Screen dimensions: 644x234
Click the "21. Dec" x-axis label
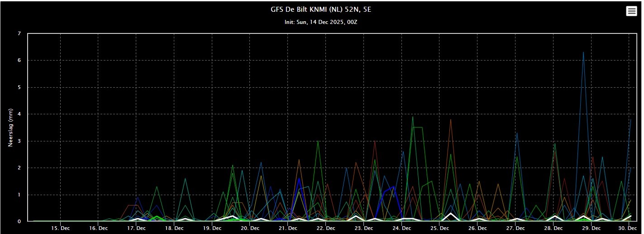pyautogui.click(x=288, y=229)
